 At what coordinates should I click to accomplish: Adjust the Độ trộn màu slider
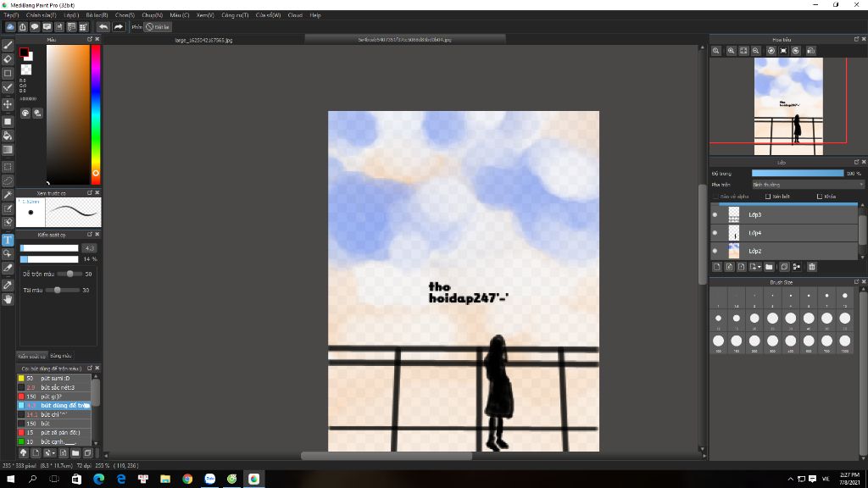70,274
